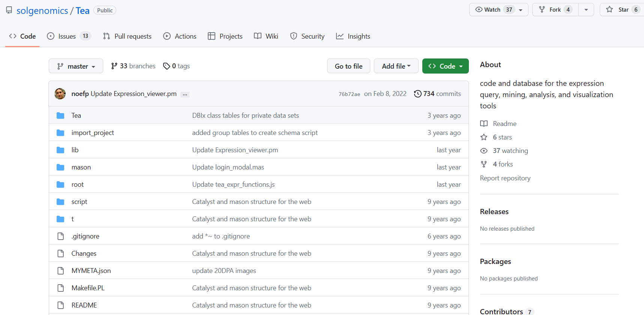This screenshot has height=315, width=644.
Task: Click the repository book icon beside solgenomics
Action: (x=9, y=10)
